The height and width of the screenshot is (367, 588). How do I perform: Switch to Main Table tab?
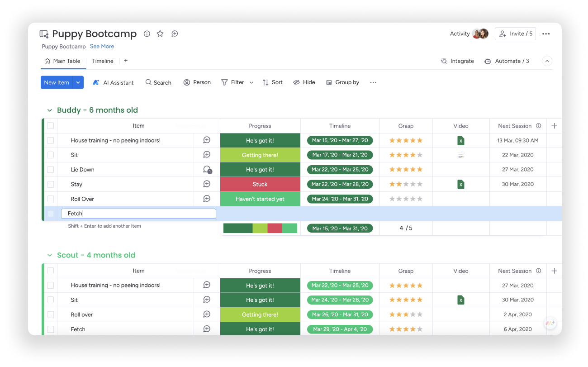pos(62,61)
